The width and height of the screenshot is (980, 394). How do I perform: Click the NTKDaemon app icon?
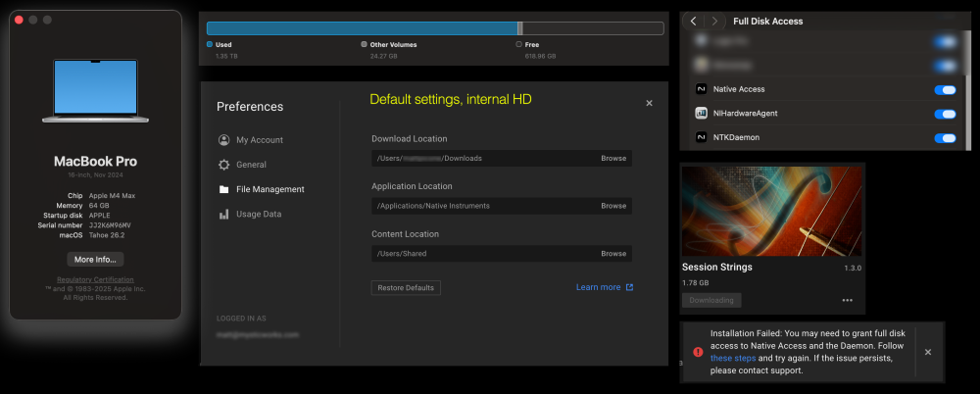click(701, 137)
